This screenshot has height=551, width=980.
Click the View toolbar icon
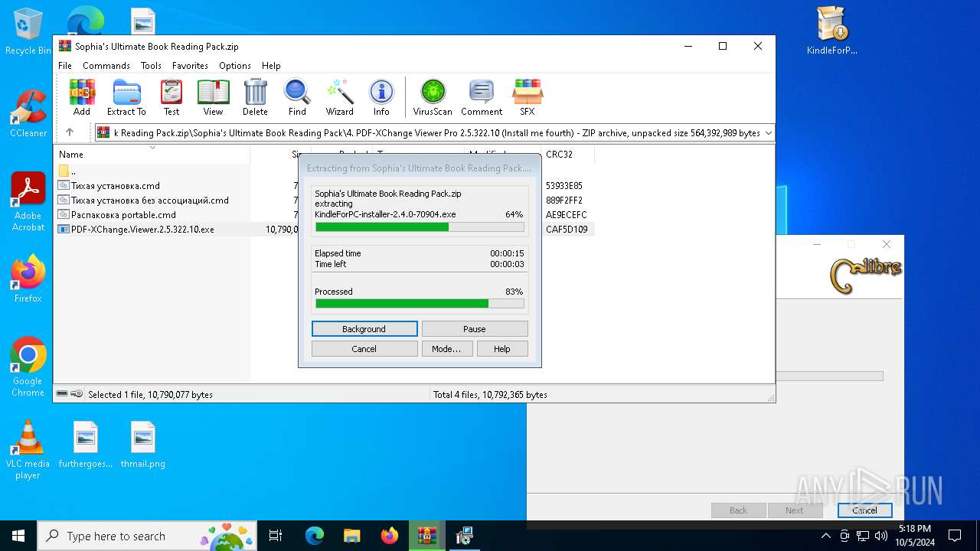point(213,97)
